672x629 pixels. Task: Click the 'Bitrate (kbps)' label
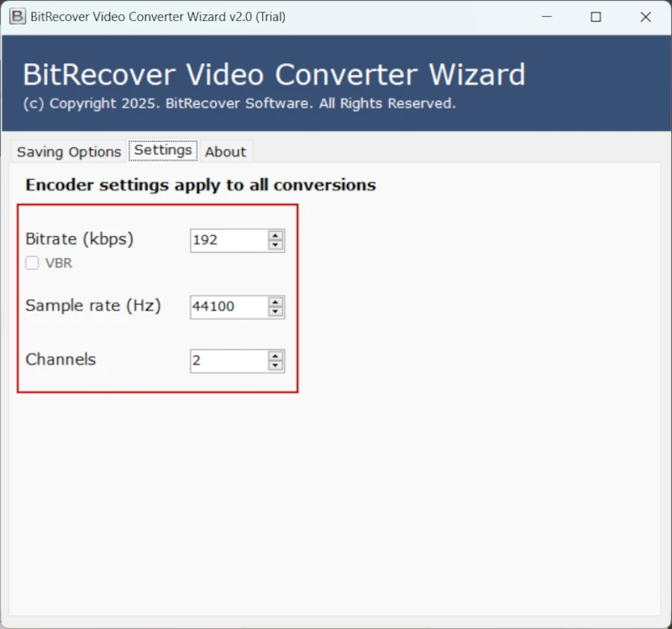(80, 239)
